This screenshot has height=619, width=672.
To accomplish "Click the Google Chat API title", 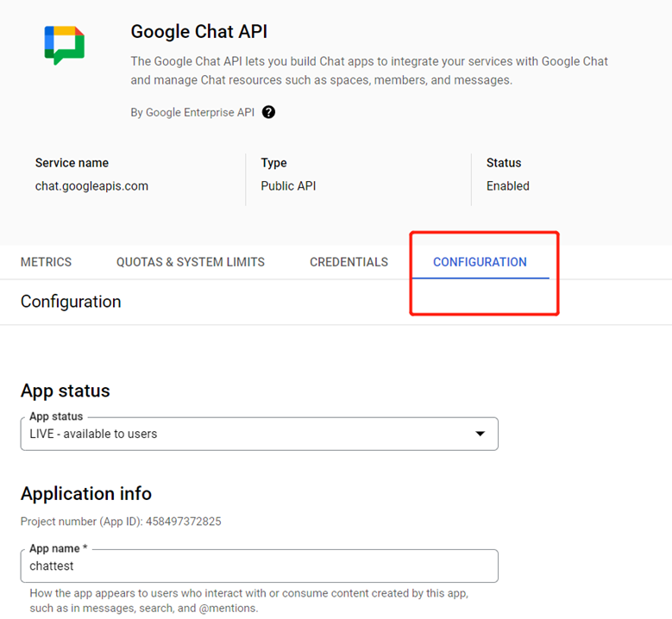I will coord(199,32).
